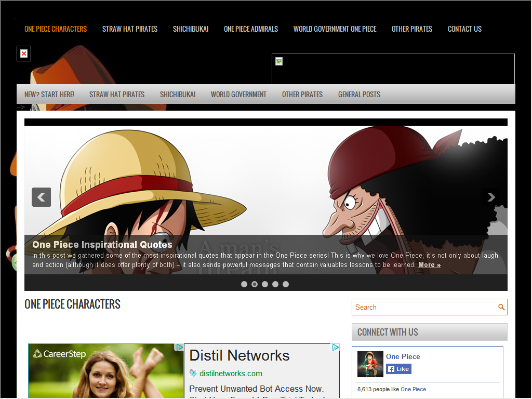Open General Posts in gray navbar
This screenshot has width=532, height=399.
point(359,95)
